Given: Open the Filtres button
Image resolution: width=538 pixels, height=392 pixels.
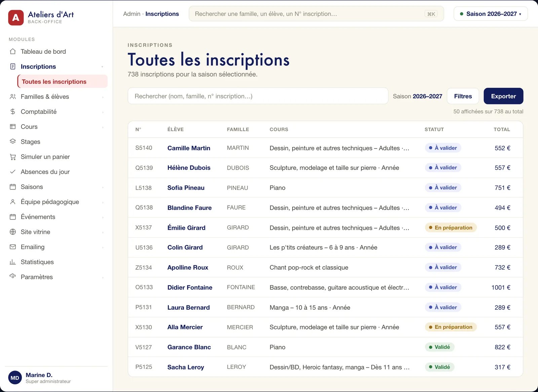Looking at the screenshot, I should [x=463, y=96].
